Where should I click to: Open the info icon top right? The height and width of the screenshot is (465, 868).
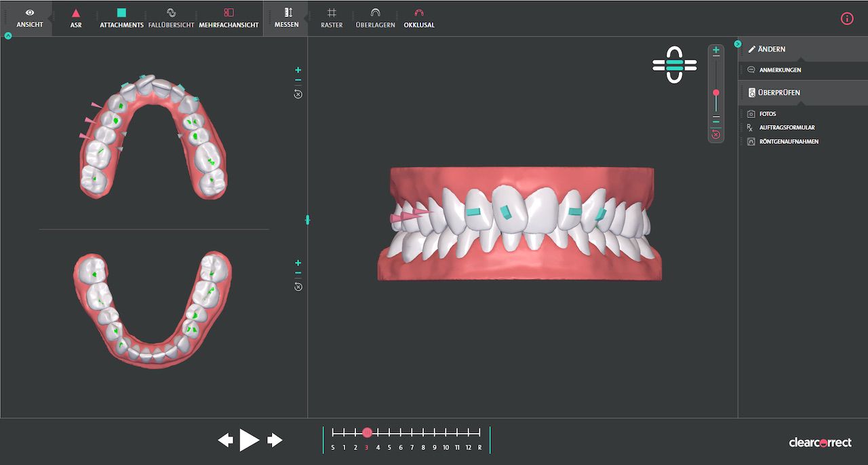[847, 18]
